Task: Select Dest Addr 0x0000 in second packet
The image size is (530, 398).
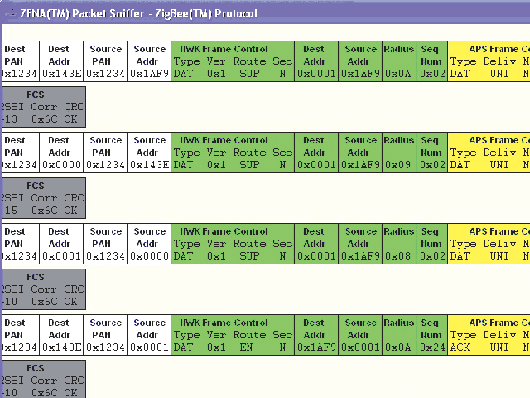Action: tap(62, 153)
